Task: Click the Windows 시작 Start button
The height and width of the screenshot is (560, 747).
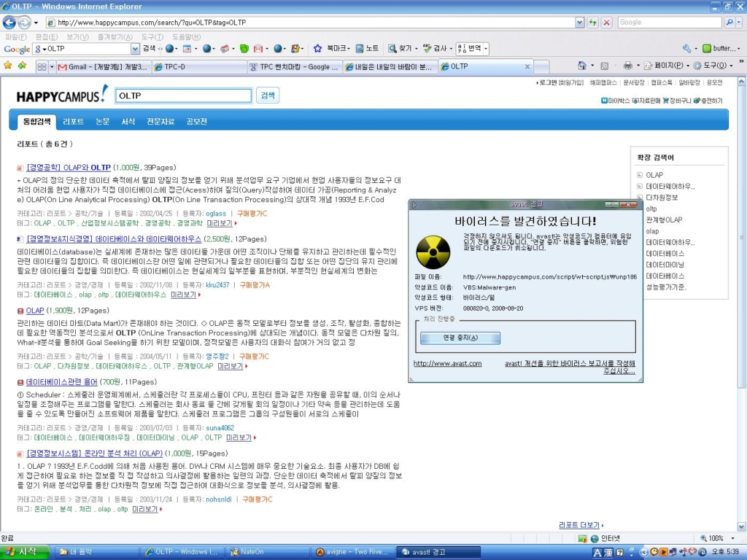Action: tap(25, 552)
